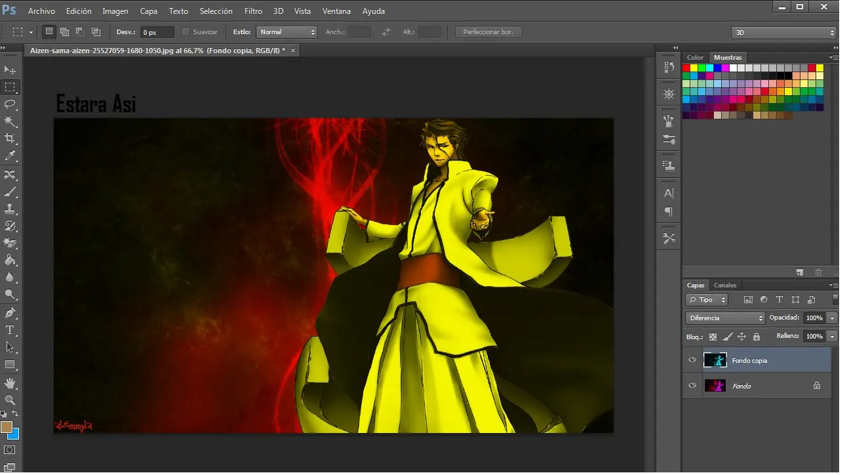Toggle adjustment layer filter in Capas
Image resolution: width=868 pixels, height=475 pixels.
tap(764, 300)
